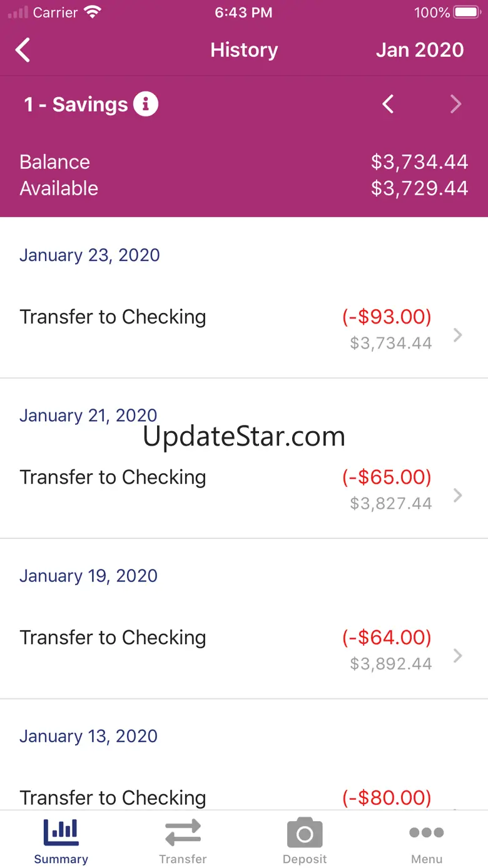
Task: Tap the Transfer arrows icon
Action: (x=183, y=833)
